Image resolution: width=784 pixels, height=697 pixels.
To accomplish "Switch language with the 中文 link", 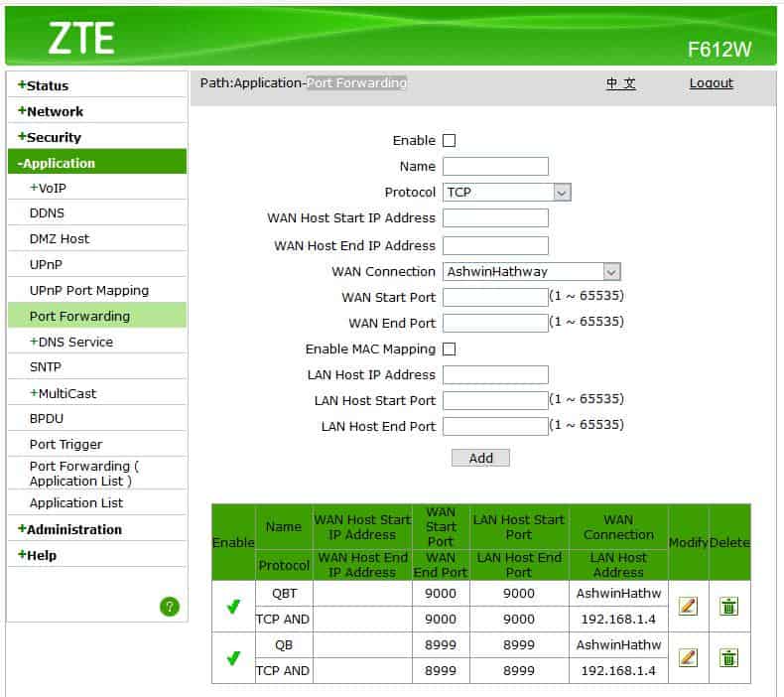I will click(620, 83).
